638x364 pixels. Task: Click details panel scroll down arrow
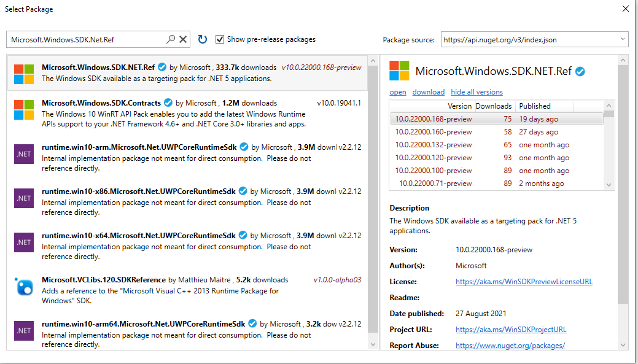623,345
